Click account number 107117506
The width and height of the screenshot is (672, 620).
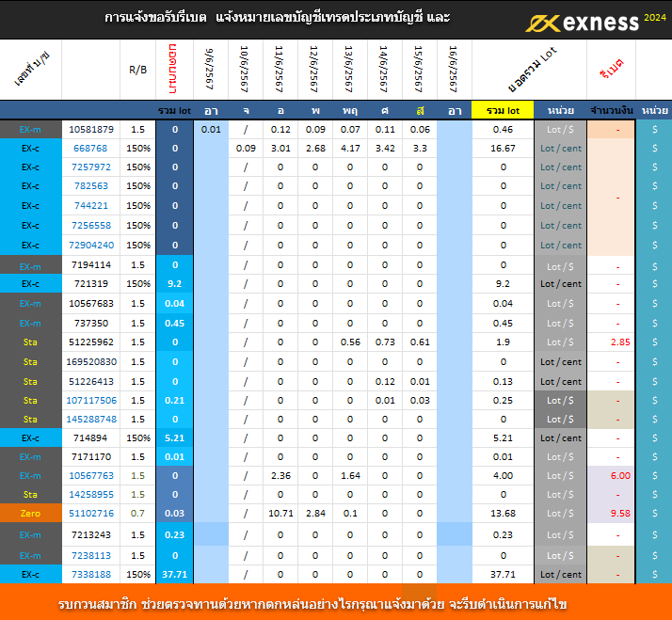90,401
